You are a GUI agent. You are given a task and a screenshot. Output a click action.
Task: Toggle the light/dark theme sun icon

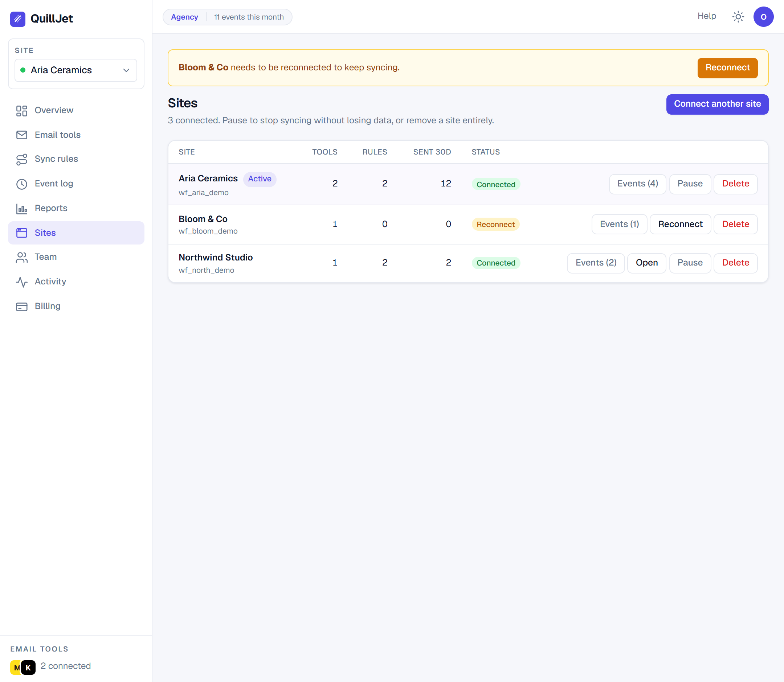tap(738, 17)
